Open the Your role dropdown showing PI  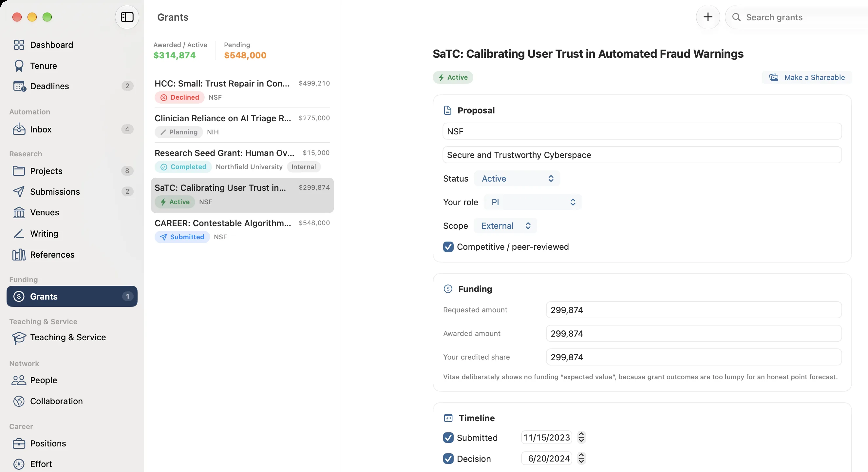point(533,202)
